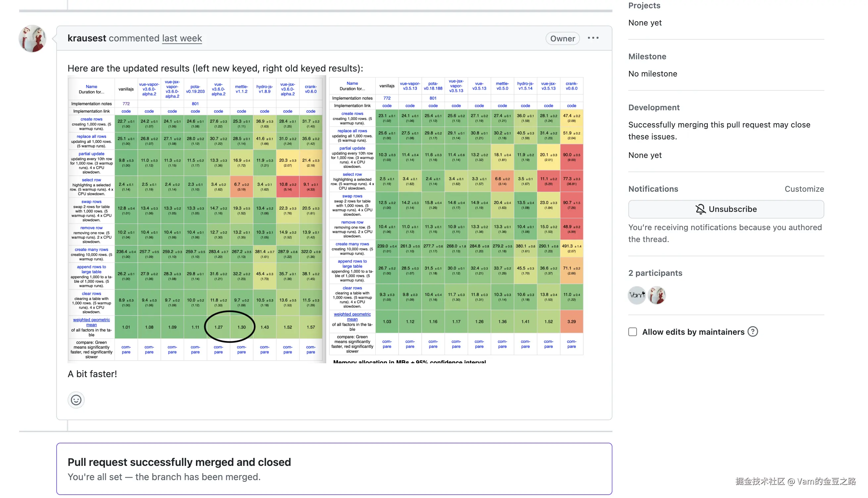
Task: Click the Projects sidebar heading
Action: pyautogui.click(x=644, y=6)
